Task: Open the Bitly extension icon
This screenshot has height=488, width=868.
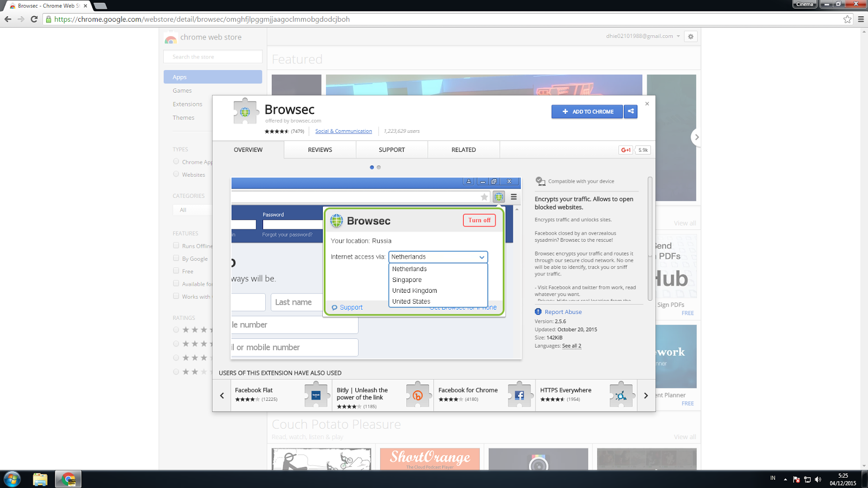Action: coord(418,395)
